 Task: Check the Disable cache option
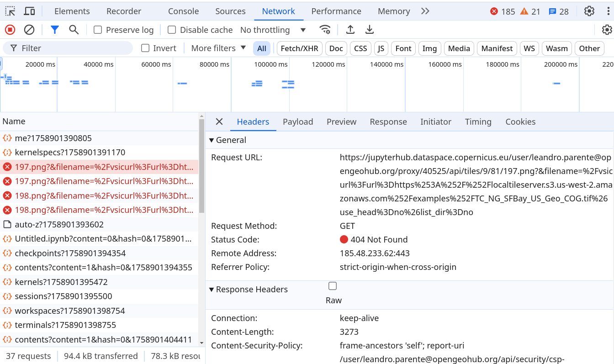pyautogui.click(x=172, y=30)
